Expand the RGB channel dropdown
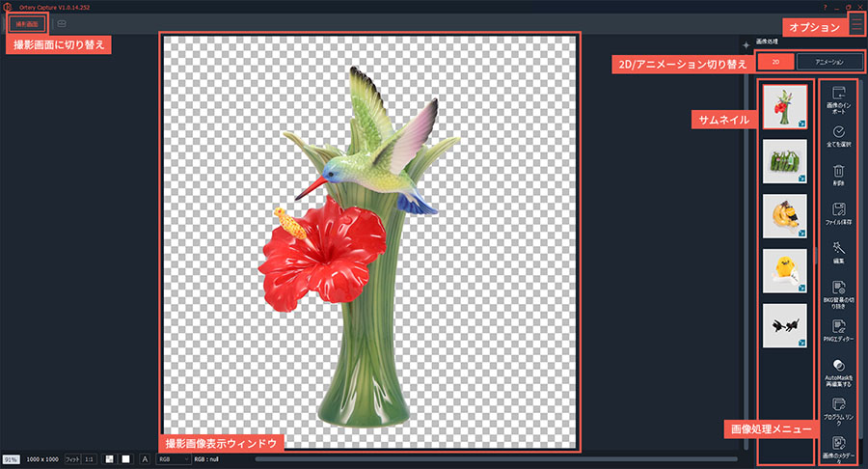 tap(171, 459)
